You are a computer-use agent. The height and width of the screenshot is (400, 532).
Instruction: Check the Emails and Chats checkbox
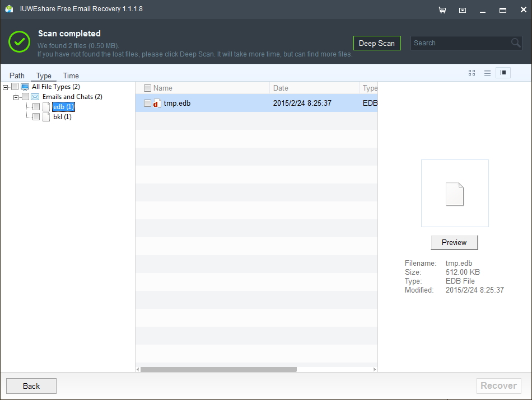(25, 97)
